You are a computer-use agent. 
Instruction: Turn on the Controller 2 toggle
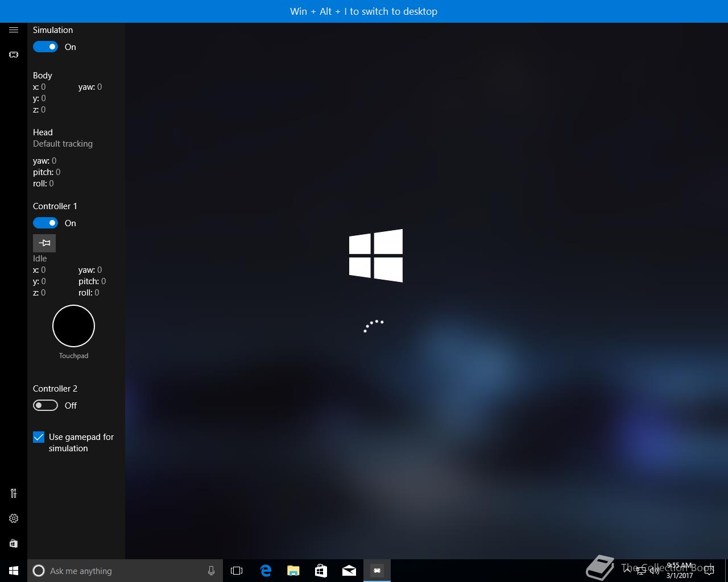[45, 405]
